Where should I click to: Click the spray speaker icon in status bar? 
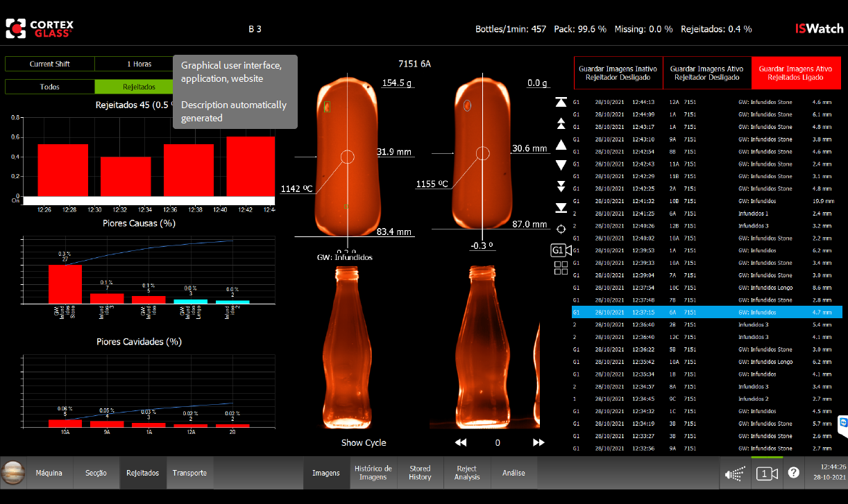(735, 474)
